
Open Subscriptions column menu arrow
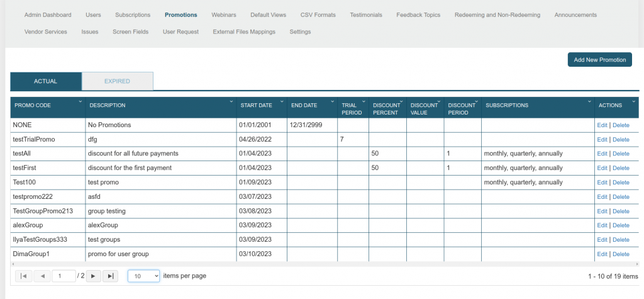(589, 101)
